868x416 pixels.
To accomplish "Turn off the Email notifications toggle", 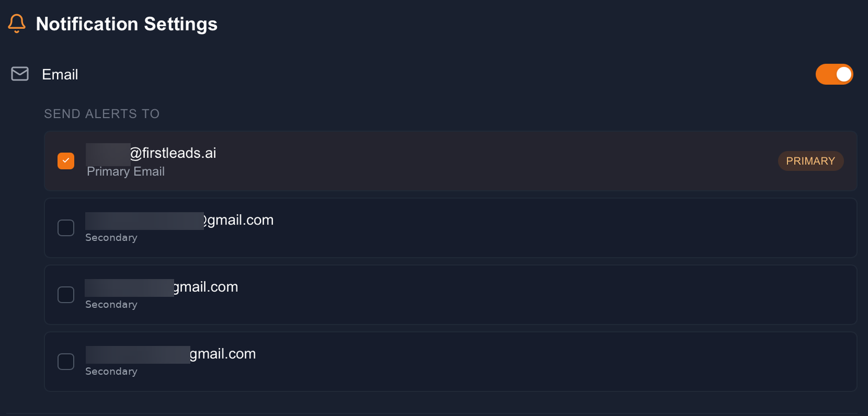I will 834,74.
